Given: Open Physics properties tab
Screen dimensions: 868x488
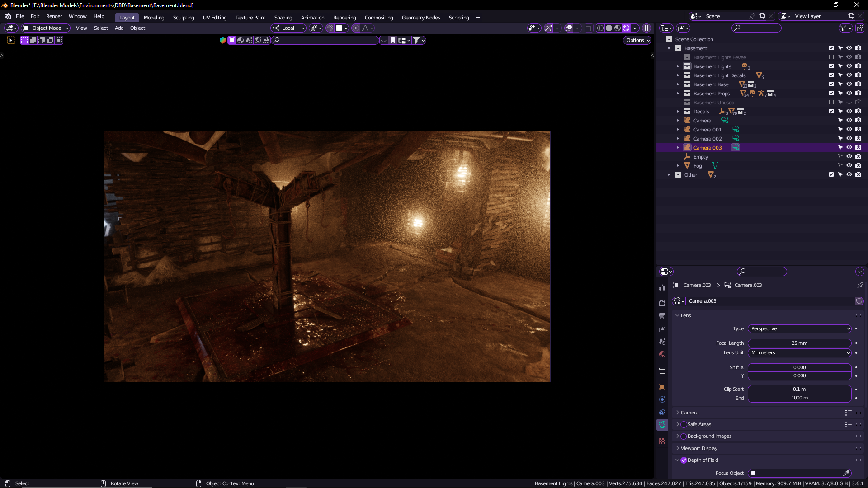Looking at the screenshot, I should click(662, 399).
